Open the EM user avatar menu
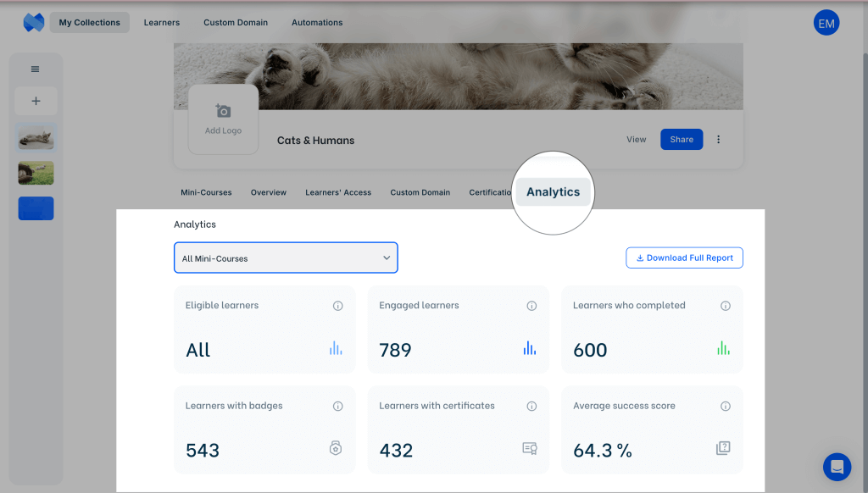The image size is (868, 493). click(826, 24)
